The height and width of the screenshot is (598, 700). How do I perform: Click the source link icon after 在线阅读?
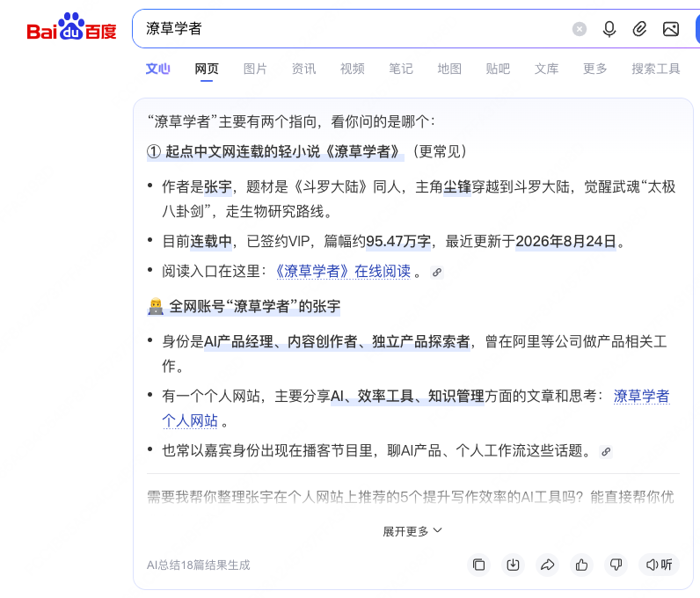pos(437,272)
